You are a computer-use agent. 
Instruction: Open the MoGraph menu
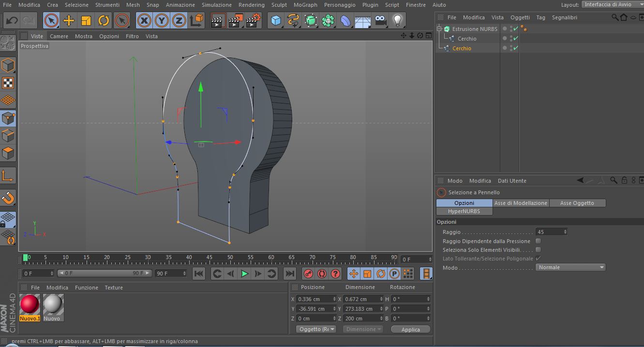(x=305, y=5)
